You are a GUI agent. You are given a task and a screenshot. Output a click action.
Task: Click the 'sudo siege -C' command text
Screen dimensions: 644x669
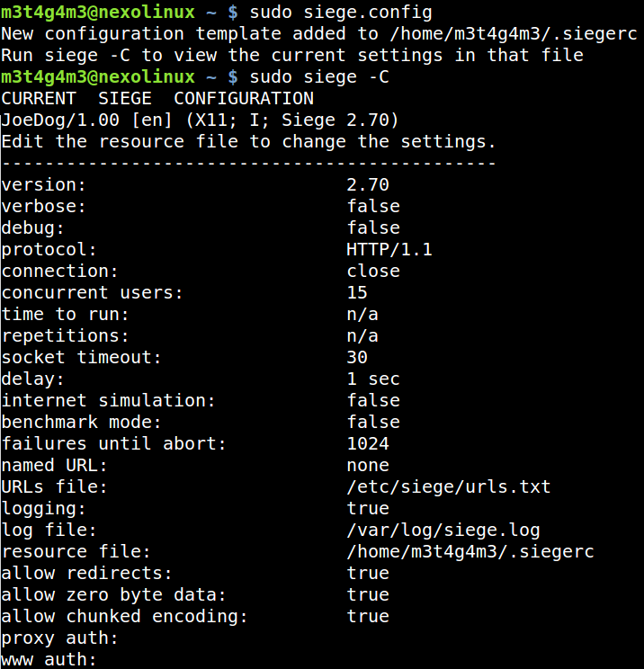[x=319, y=76]
